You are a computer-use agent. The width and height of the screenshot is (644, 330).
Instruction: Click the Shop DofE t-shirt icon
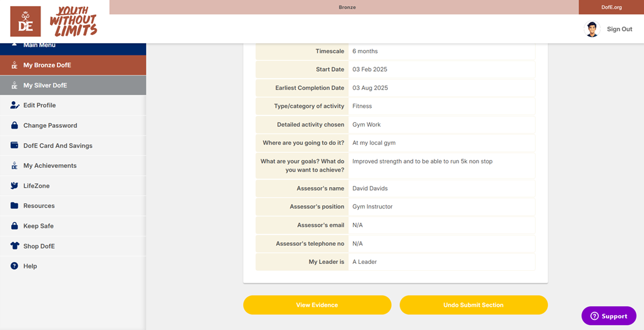click(x=14, y=246)
